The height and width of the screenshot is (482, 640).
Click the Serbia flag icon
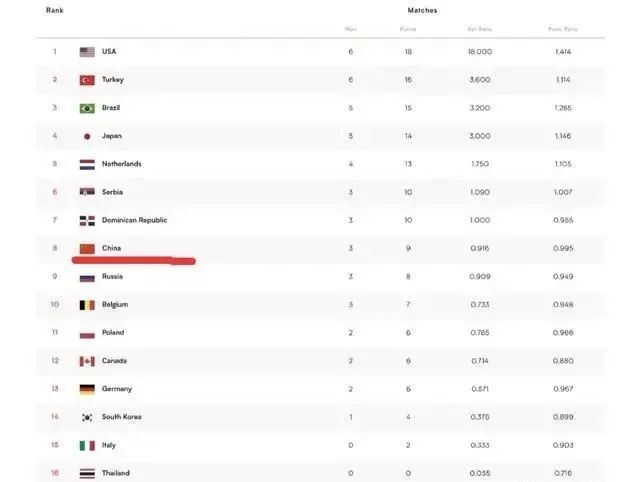(x=87, y=192)
